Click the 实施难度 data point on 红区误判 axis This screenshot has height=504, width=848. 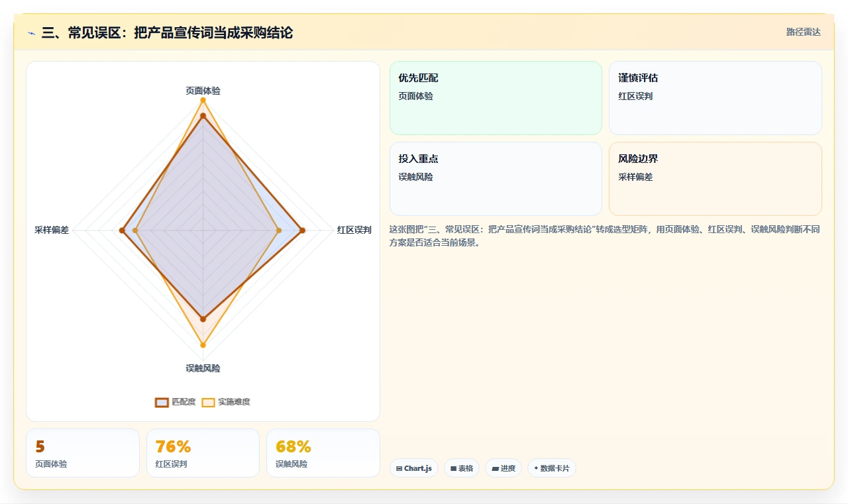click(279, 230)
